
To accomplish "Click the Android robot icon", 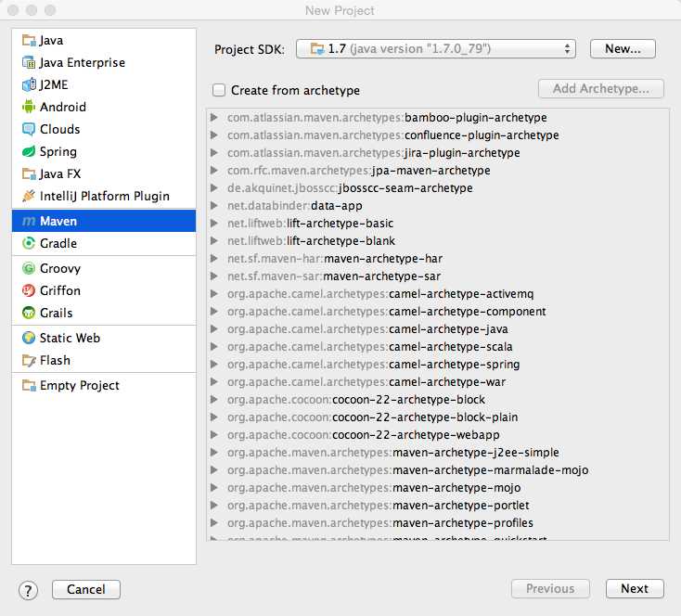I will pos(29,107).
